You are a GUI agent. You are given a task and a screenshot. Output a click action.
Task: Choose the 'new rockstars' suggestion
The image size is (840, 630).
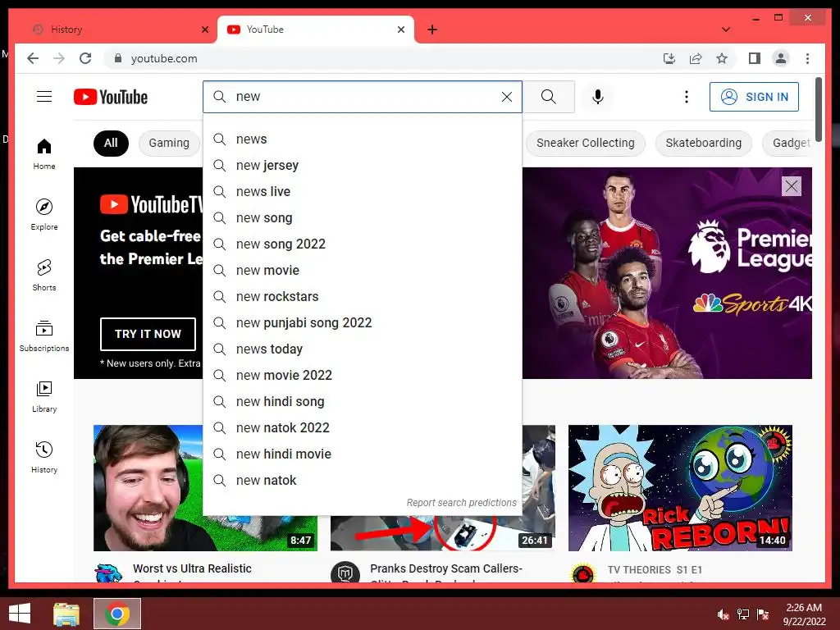click(362, 297)
